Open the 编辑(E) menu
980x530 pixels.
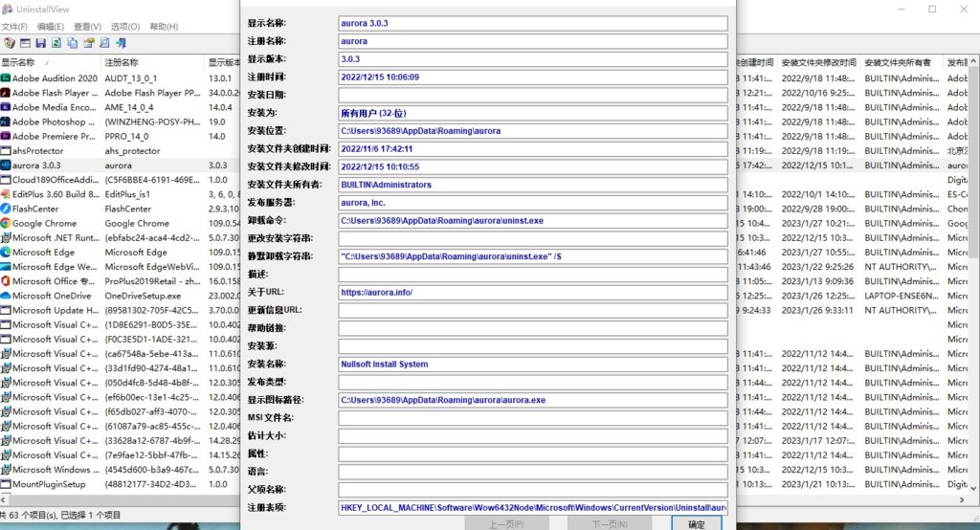pos(50,26)
